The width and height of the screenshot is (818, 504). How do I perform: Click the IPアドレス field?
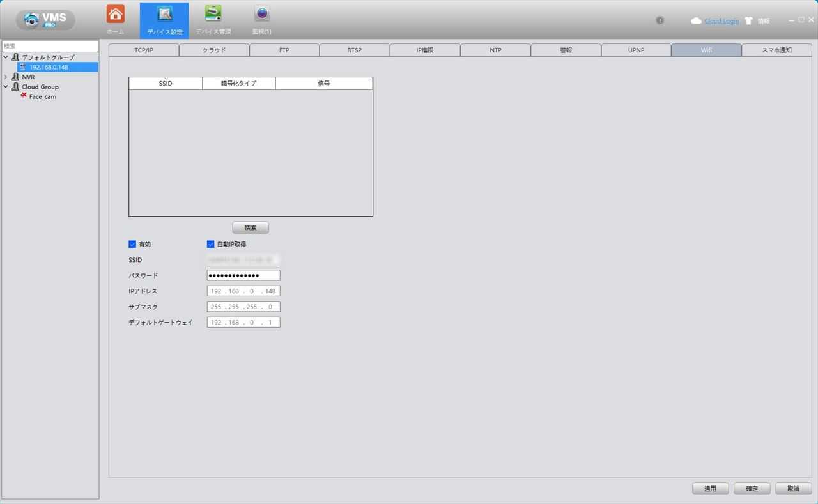tap(243, 291)
